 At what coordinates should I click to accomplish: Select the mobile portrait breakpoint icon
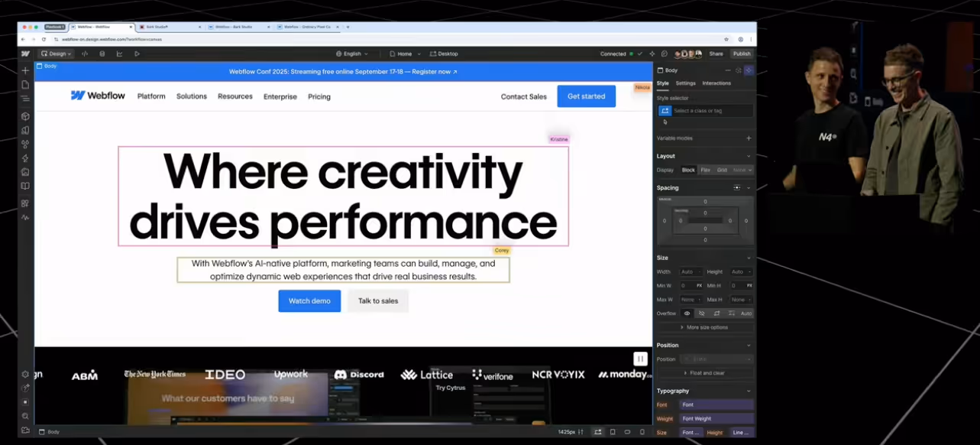(642, 432)
